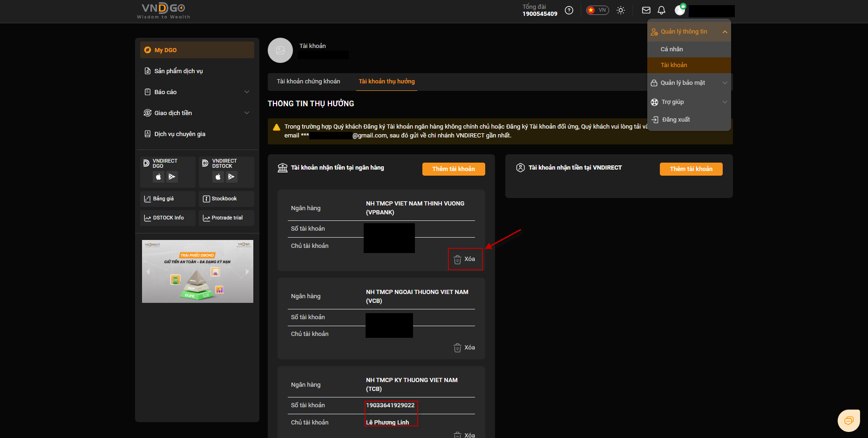Select account holder Lê Phương Linh

point(387,423)
